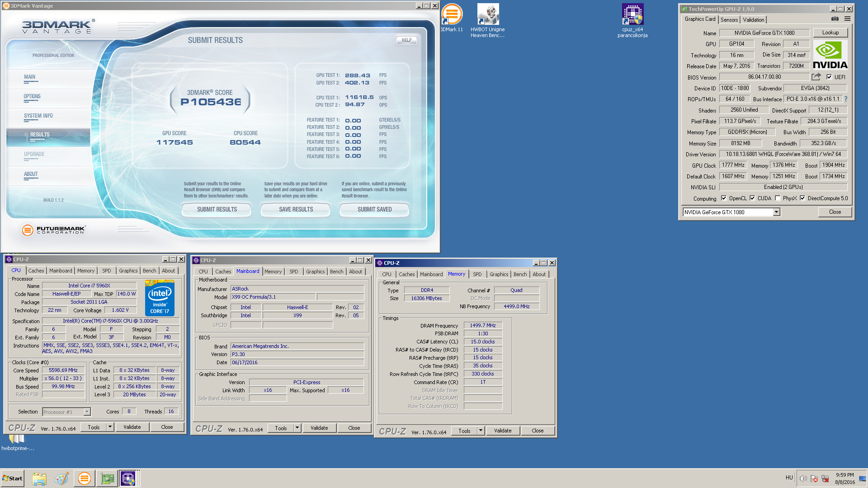Click the HU language indicator

click(789, 478)
